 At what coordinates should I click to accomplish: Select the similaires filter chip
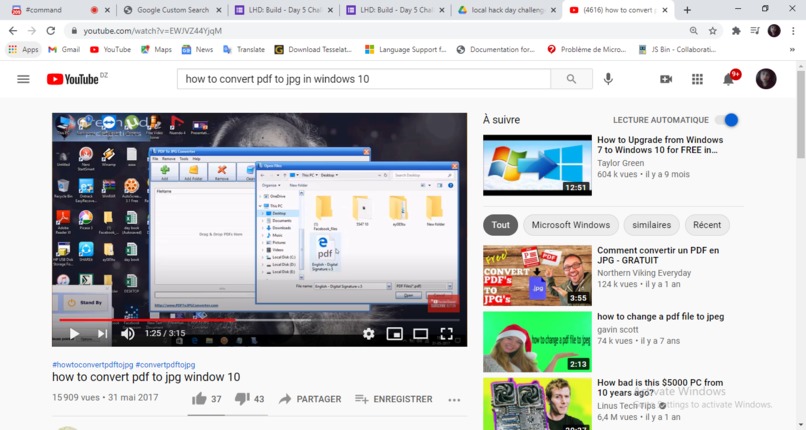pyautogui.click(x=651, y=225)
